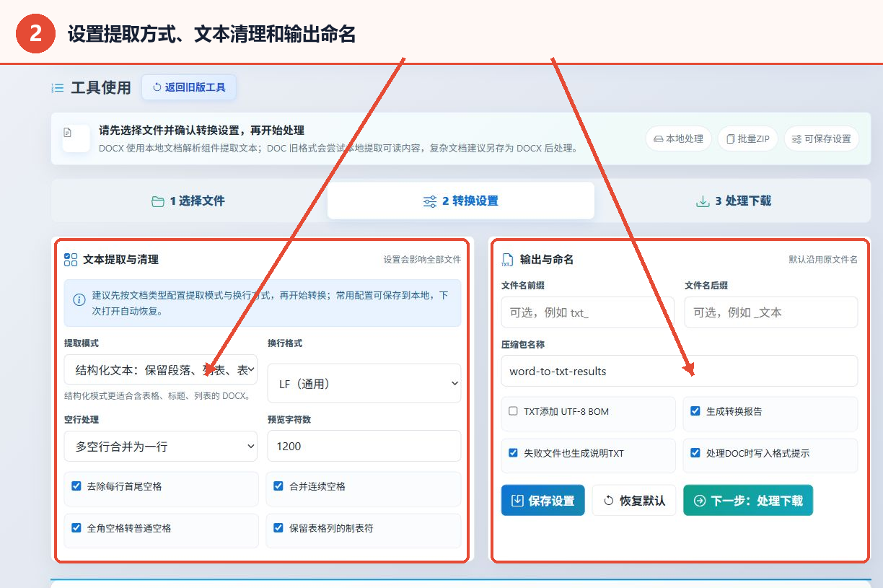Click the 可保存设置 badge
This screenshot has width=883, height=588.
[x=822, y=139]
